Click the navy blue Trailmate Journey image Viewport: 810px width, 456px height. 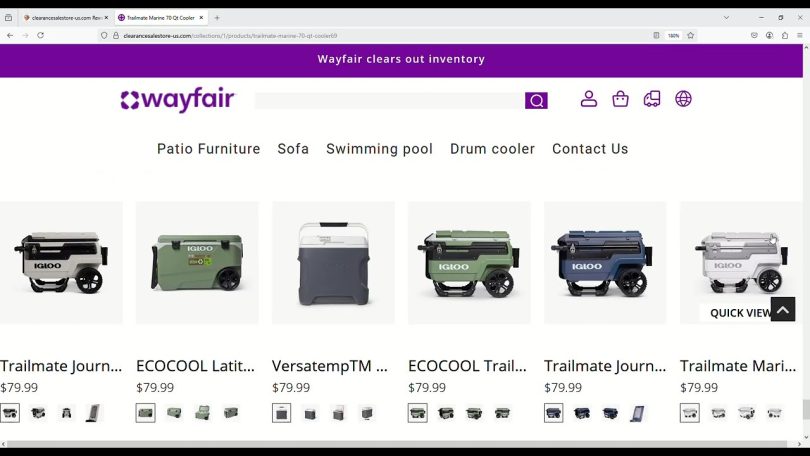pos(605,263)
